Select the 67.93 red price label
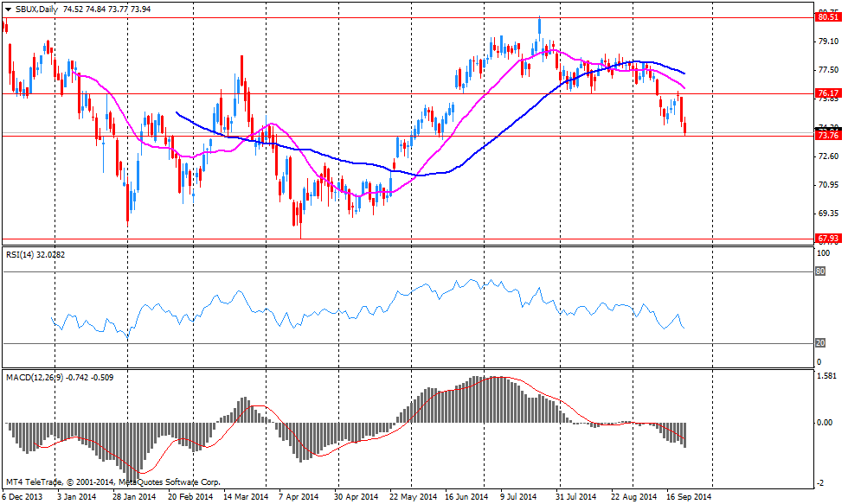Viewport: 848px width, 504px height. 828,238
